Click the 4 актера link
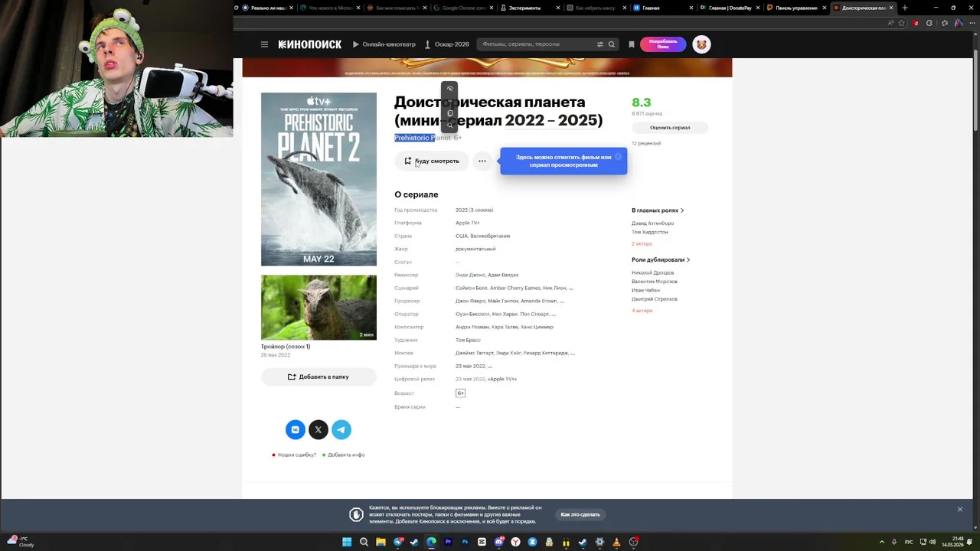This screenshot has height=551, width=980. [x=642, y=311]
